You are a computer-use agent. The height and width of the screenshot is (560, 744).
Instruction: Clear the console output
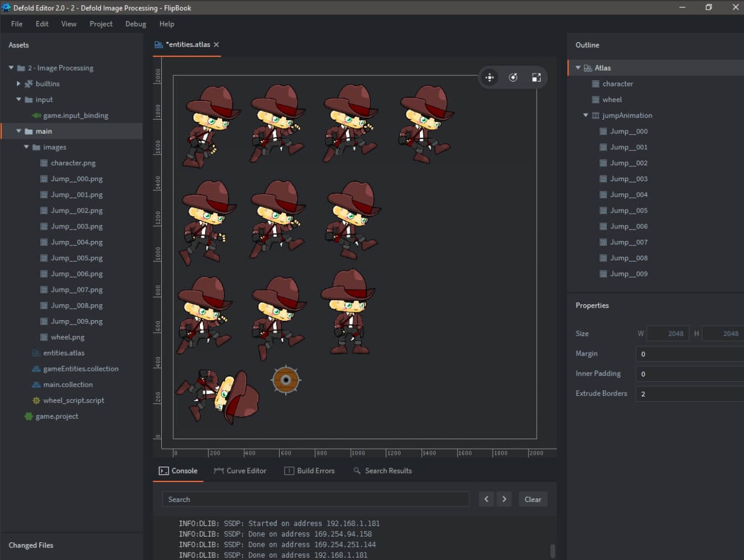tap(533, 499)
